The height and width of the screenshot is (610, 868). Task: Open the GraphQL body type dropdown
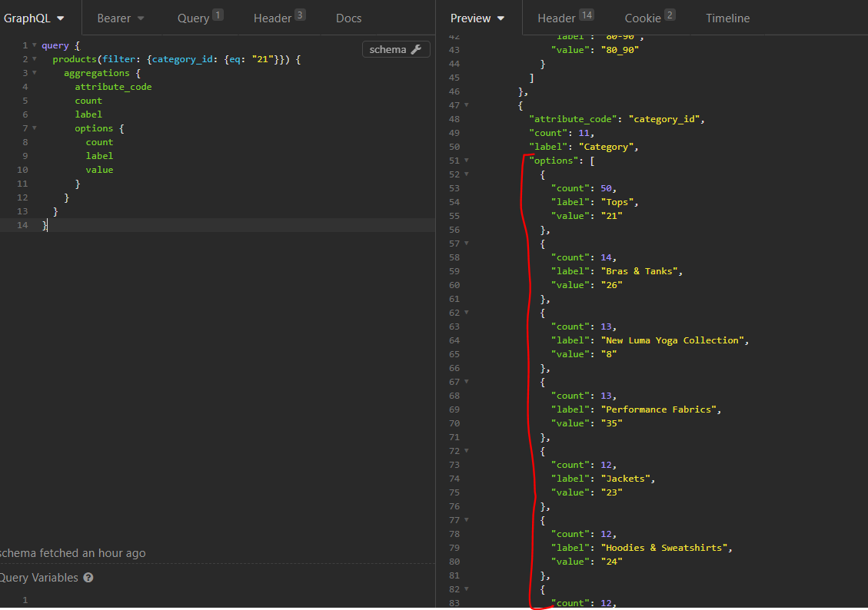tap(34, 18)
